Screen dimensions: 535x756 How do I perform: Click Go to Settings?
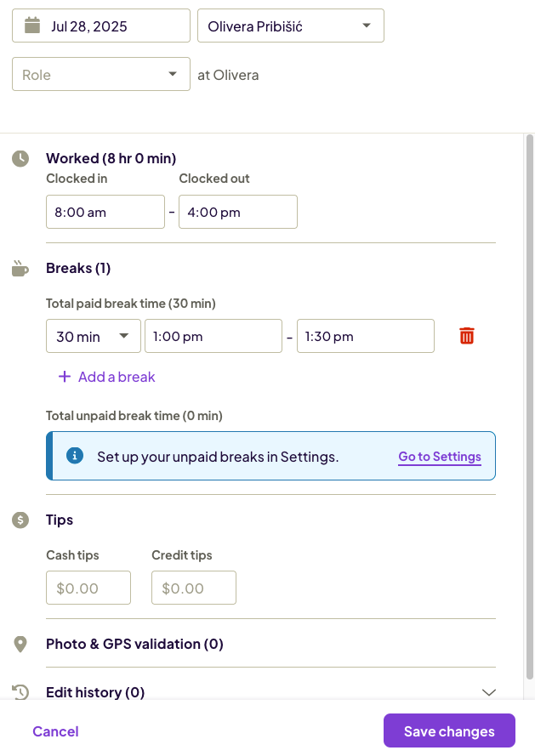coord(440,457)
